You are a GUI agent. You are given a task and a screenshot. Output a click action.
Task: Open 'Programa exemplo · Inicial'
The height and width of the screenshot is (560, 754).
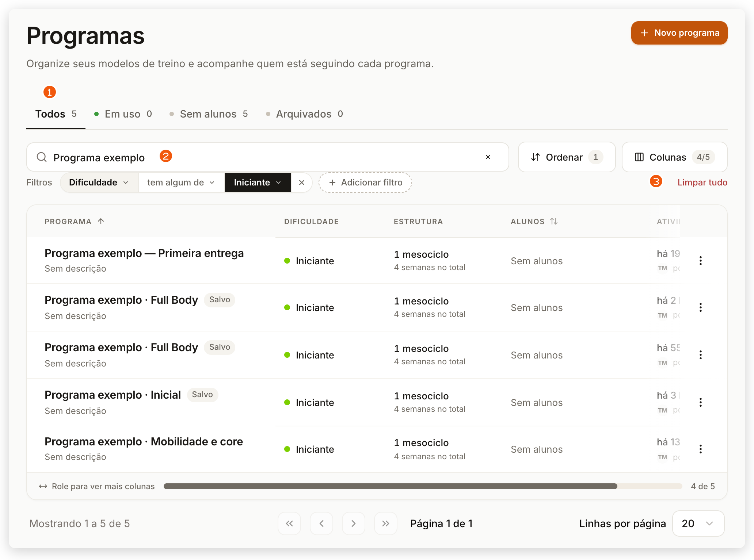point(113,395)
